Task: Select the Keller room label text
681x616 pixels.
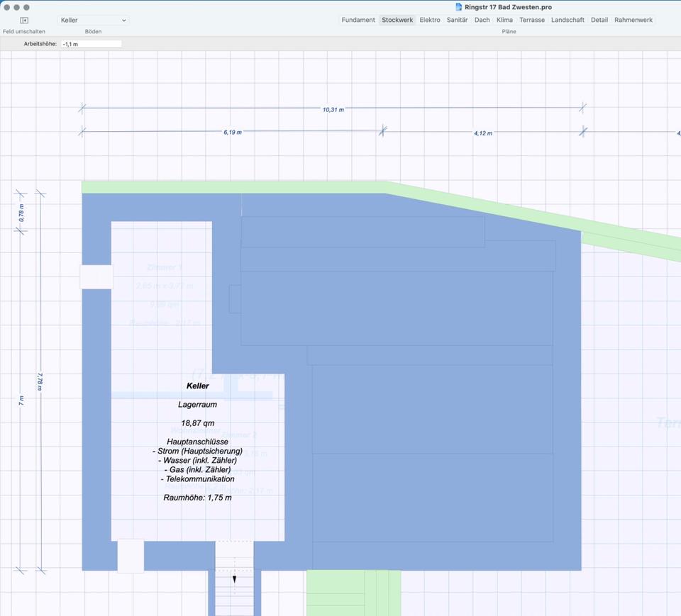Action: click(x=198, y=386)
